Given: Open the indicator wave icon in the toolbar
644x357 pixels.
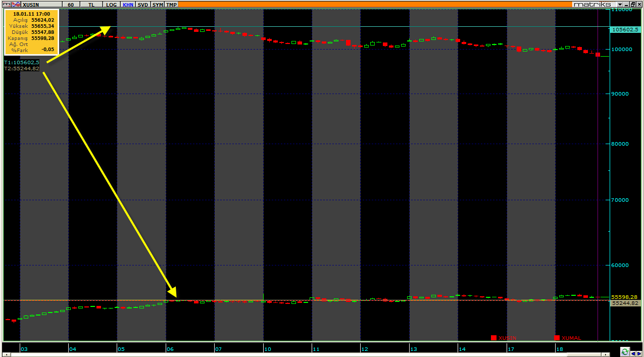Looking at the screenshot, I should tap(16, 4).
